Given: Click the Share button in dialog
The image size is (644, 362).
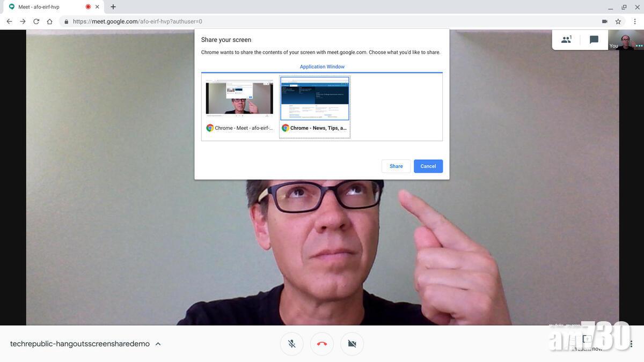Looking at the screenshot, I should click(x=396, y=166).
